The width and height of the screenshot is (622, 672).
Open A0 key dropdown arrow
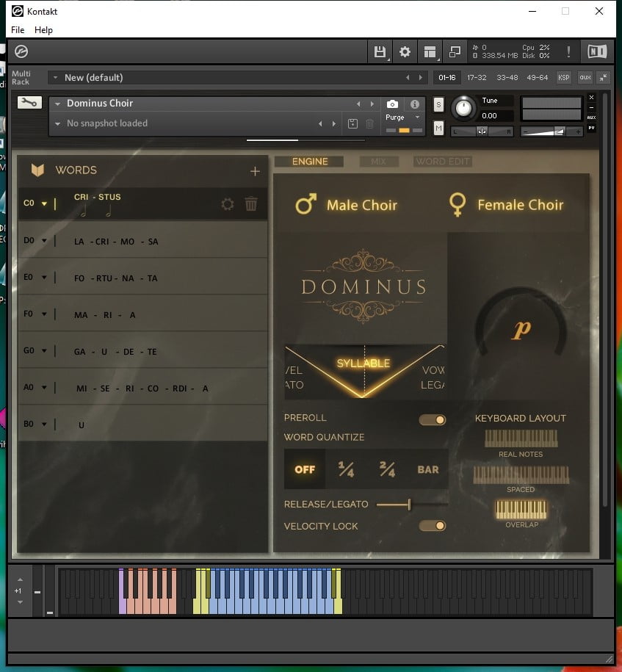pos(44,388)
